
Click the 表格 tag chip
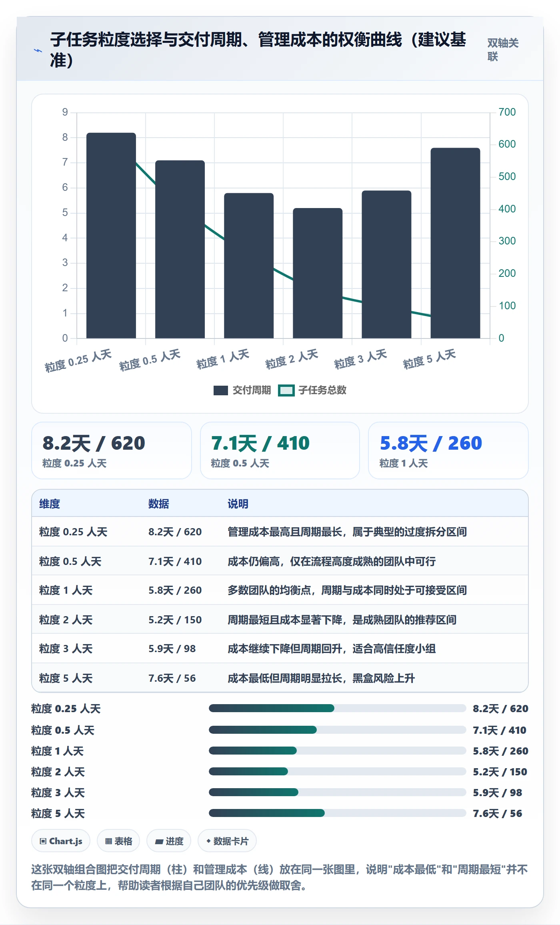(x=118, y=841)
